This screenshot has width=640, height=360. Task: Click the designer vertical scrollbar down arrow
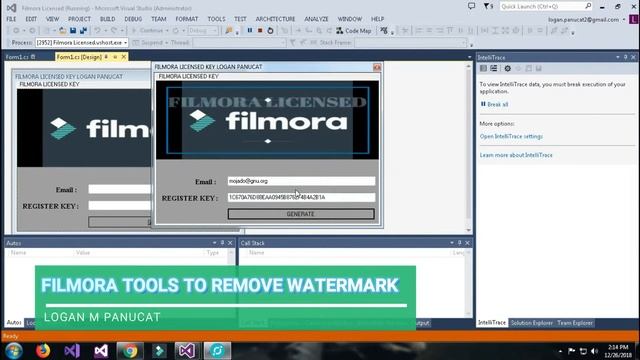469,230
